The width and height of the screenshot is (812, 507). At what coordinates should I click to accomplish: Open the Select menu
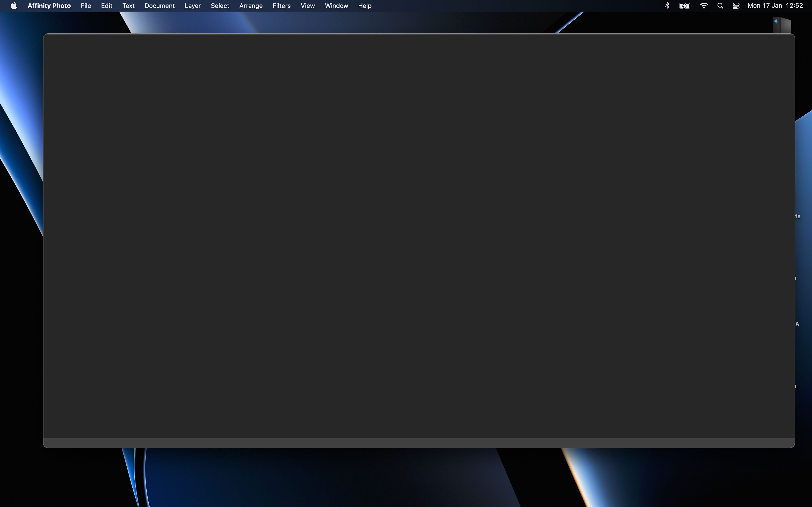(220, 6)
